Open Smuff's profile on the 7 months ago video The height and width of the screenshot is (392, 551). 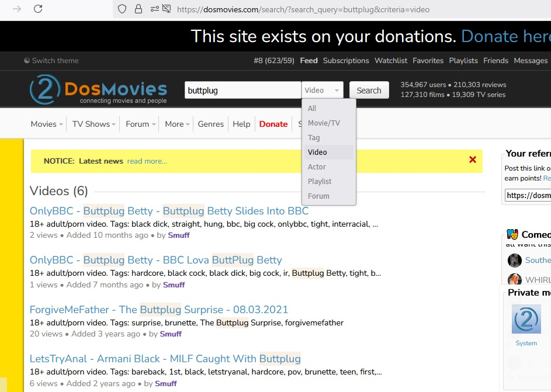coord(174,285)
